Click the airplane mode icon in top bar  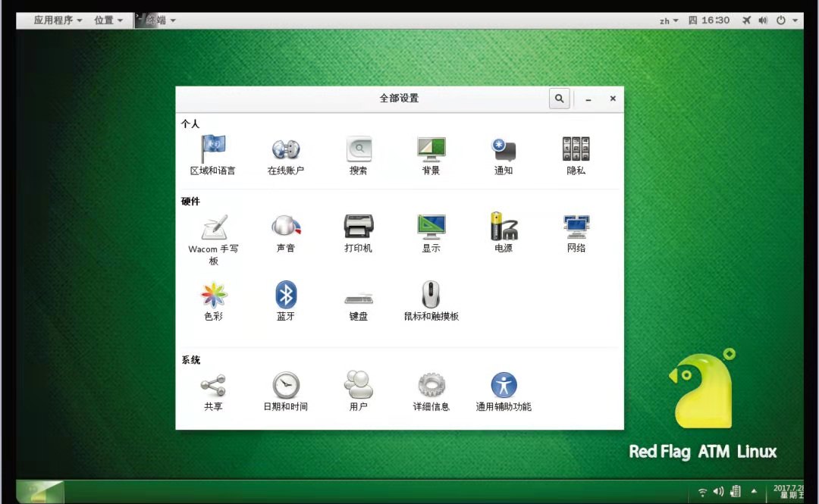tap(746, 20)
